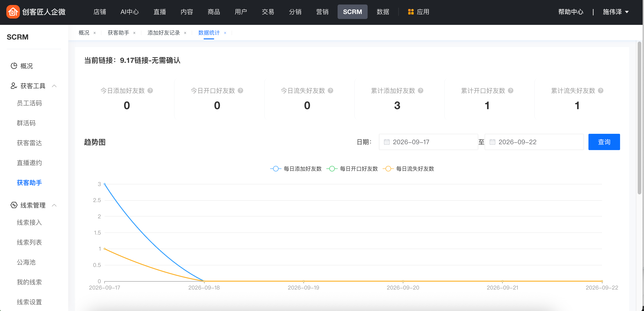644x311 pixels.
Task: Click 累计添加好友数 value 3
Action: pos(397,105)
